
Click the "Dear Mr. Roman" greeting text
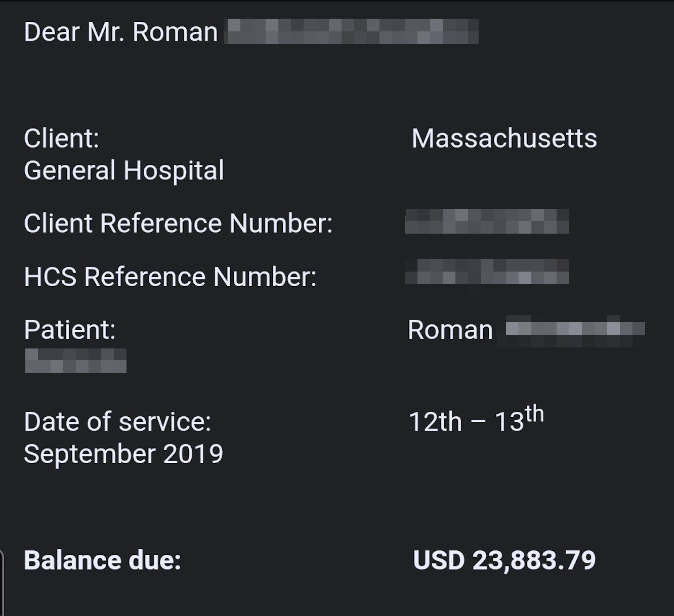click(120, 32)
